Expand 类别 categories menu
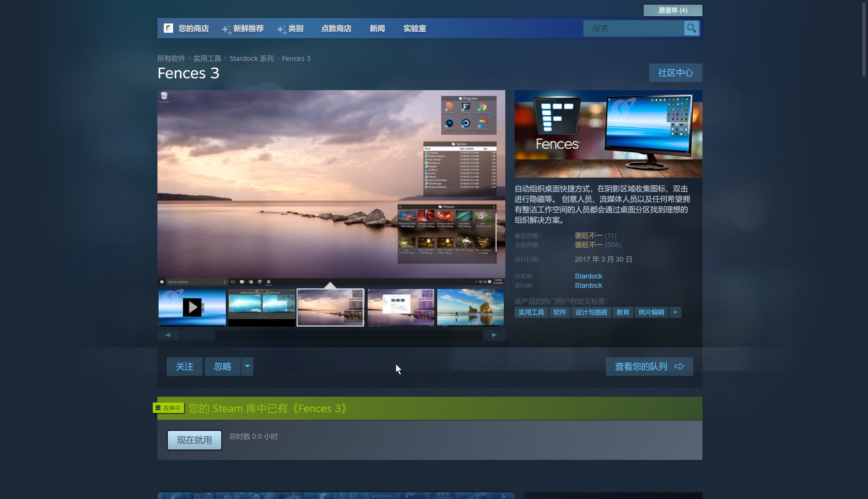The image size is (868, 499). point(295,28)
